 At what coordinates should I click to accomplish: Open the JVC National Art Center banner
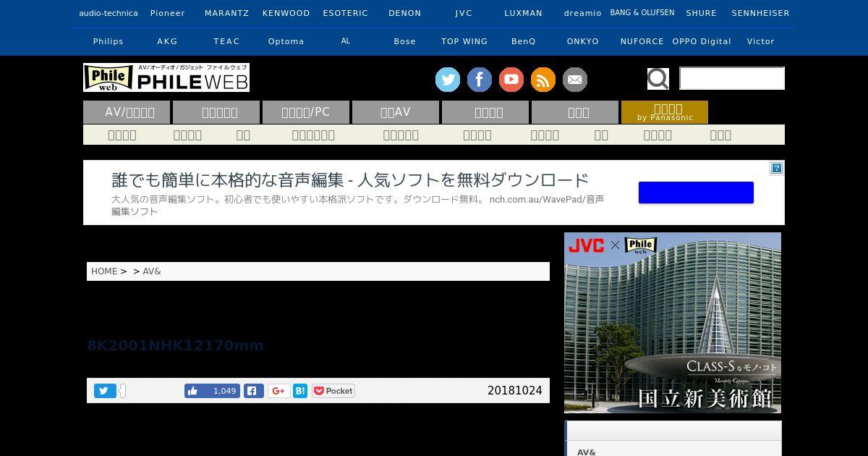(673, 323)
